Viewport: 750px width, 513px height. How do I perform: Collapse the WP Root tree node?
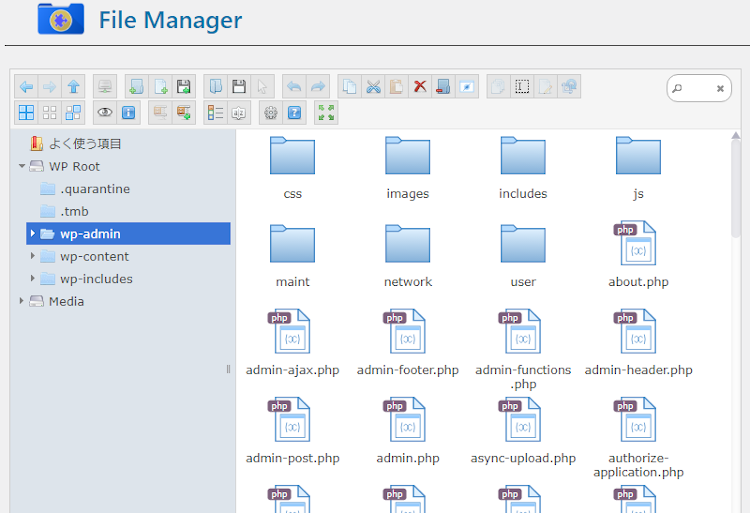pyautogui.click(x=22, y=166)
